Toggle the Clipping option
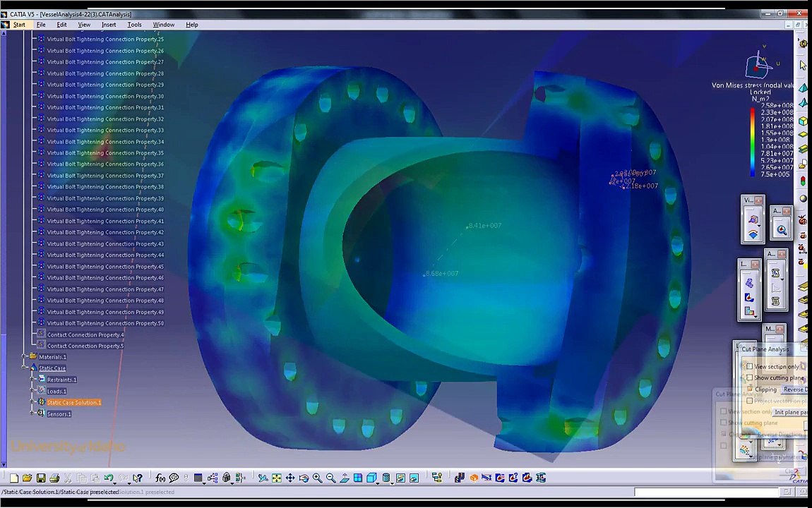Screen dimensions: 812x508 pos(749,389)
